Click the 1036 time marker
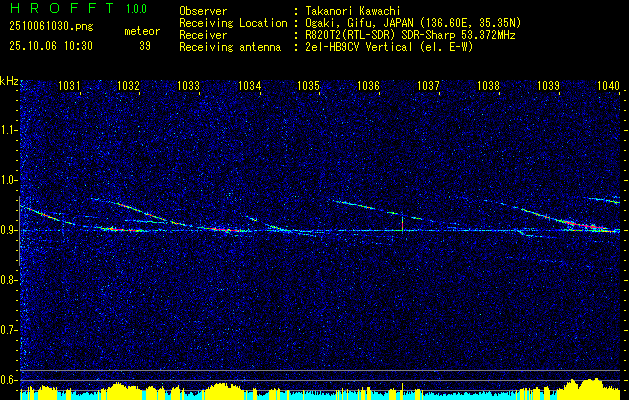 pos(368,85)
